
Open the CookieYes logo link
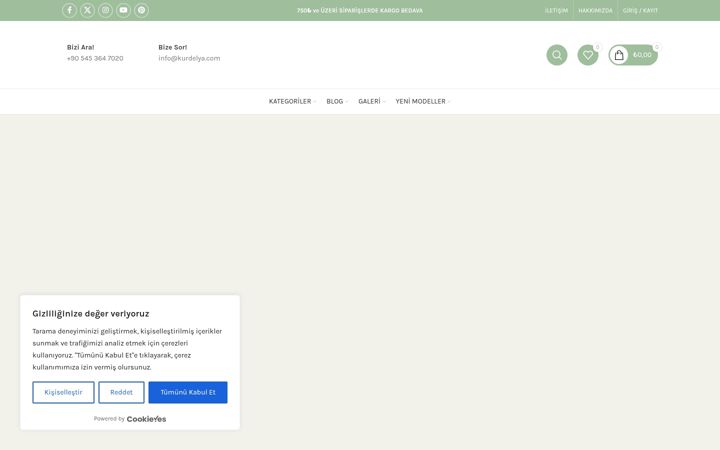(146, 419)
